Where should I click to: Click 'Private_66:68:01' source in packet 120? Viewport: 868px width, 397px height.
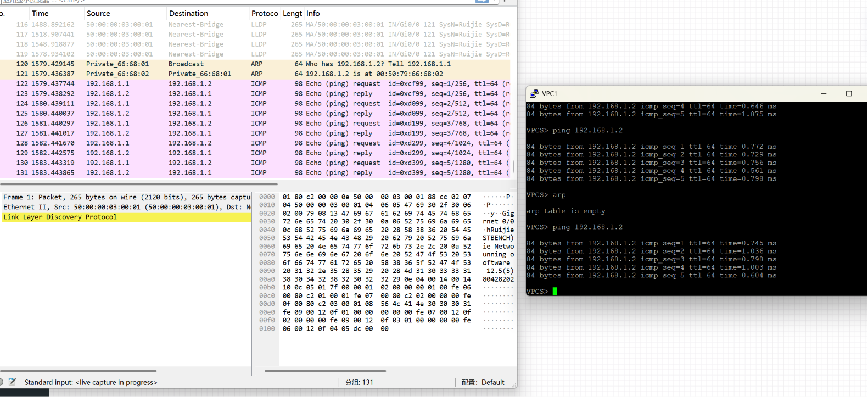click(x=117, y=64)
